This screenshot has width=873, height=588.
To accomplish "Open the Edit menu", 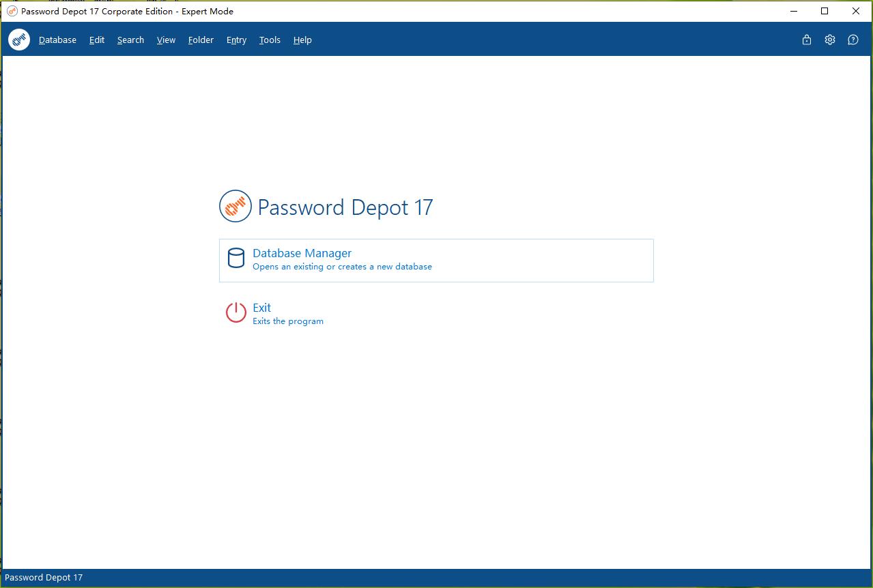I will 97,40.
